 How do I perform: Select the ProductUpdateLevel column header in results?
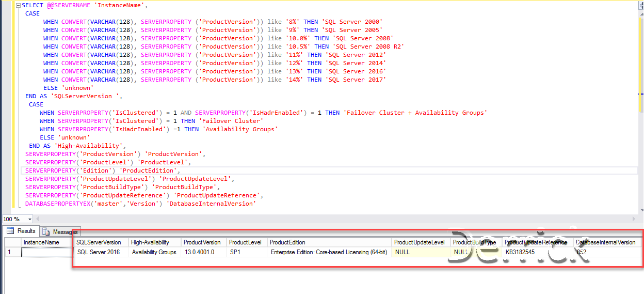[x=420, y=242]
